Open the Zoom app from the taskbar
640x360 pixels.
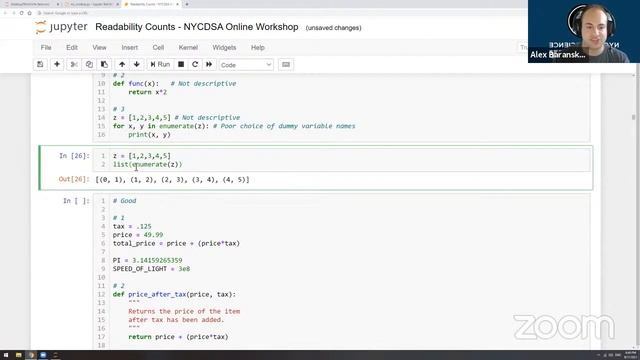[43, 355]
